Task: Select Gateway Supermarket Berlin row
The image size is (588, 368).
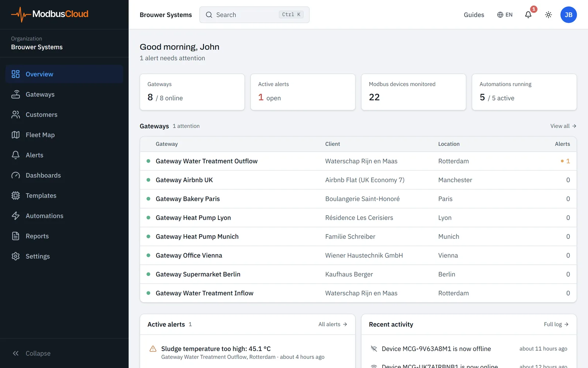Action: coord(358,274)
